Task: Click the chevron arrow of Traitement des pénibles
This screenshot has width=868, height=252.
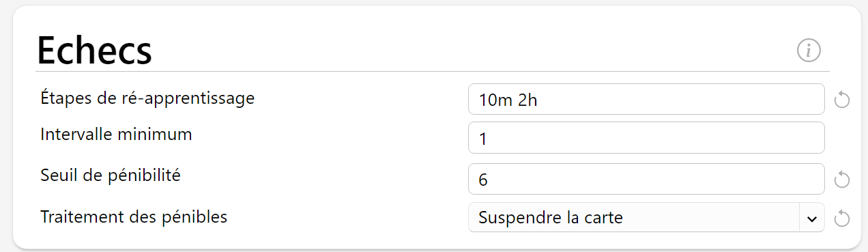Action: [x=811, y=219]
